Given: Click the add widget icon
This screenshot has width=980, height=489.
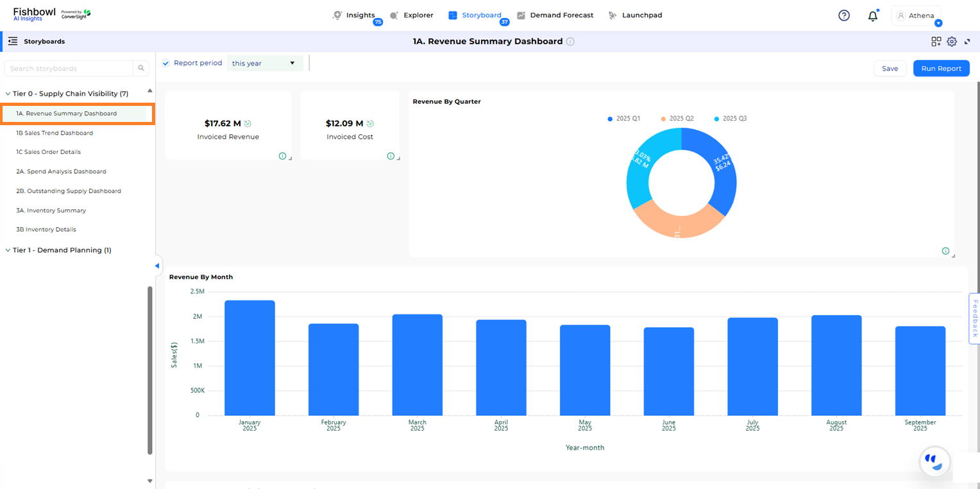Looking at the screenshot, I should click(936, 41).
